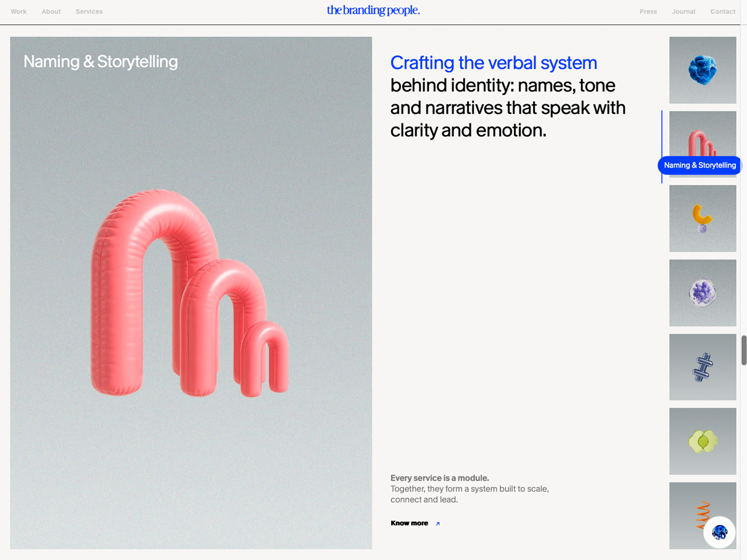Screen dimensions: 747x560
Task: Select the orange crescent shape thumbnail
Action: pos(703,218)
